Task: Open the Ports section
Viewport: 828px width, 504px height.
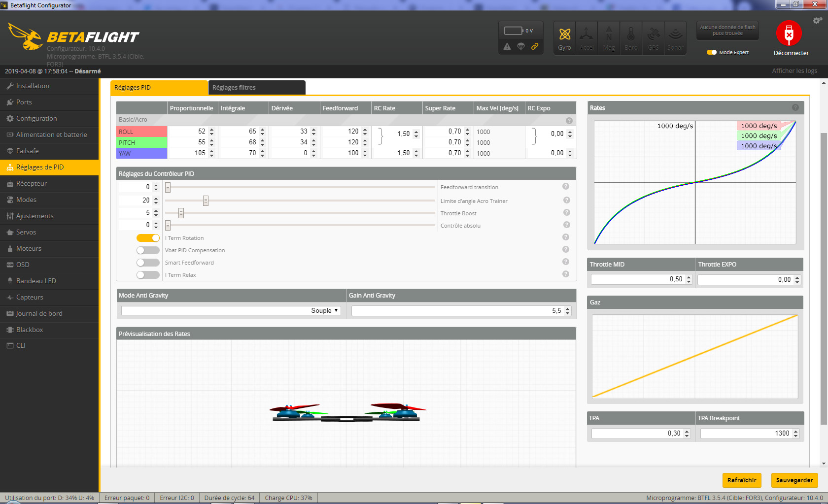Action: click(49, 102)
